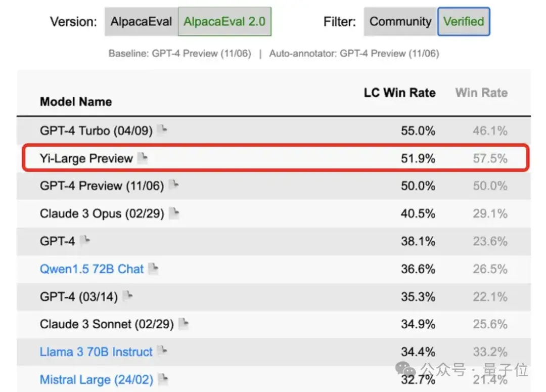Select the AlpacaEval 2.0 version
The width and height of the screenshot is (546, 392).
tap(224, 22)
